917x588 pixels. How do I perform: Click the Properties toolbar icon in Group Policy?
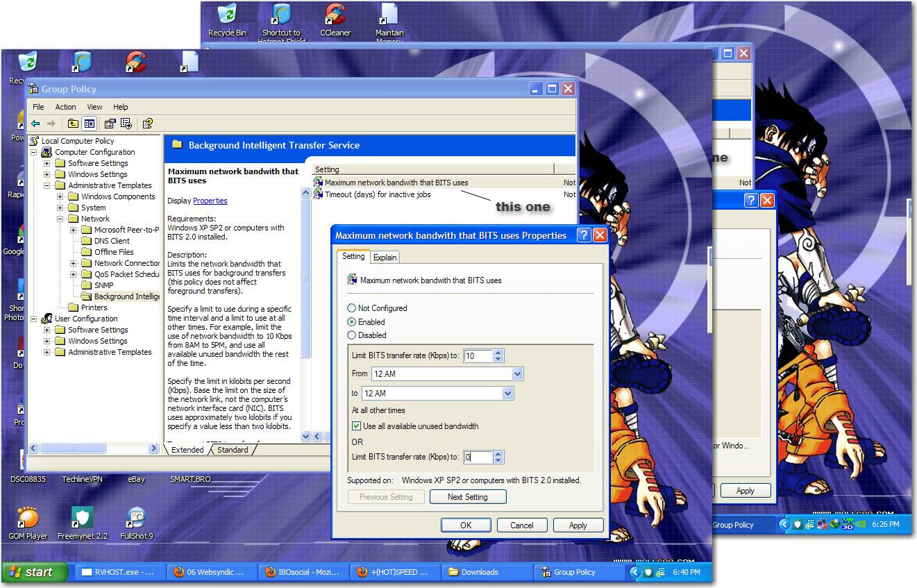pos(110,124)
